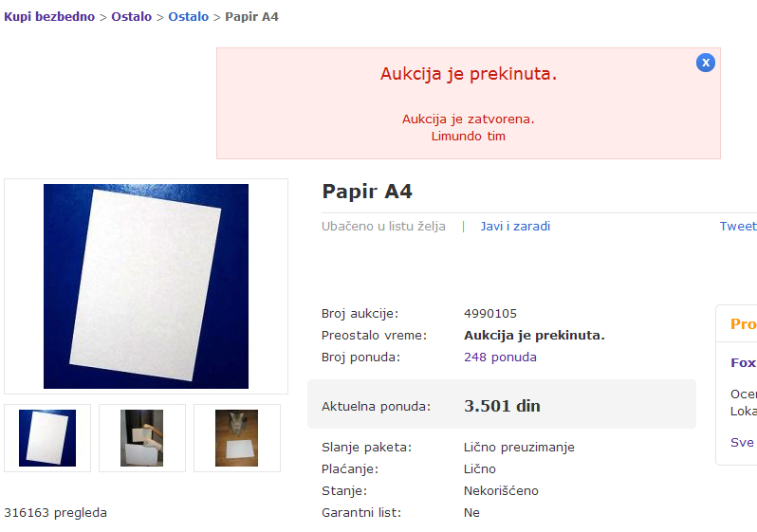Click the orange 'Pro' seller panel header
The image size is (757, 532).
point(743,324)
